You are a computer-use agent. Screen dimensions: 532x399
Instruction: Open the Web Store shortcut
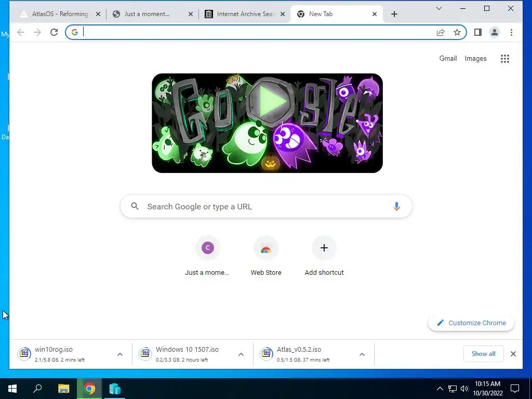266,256
